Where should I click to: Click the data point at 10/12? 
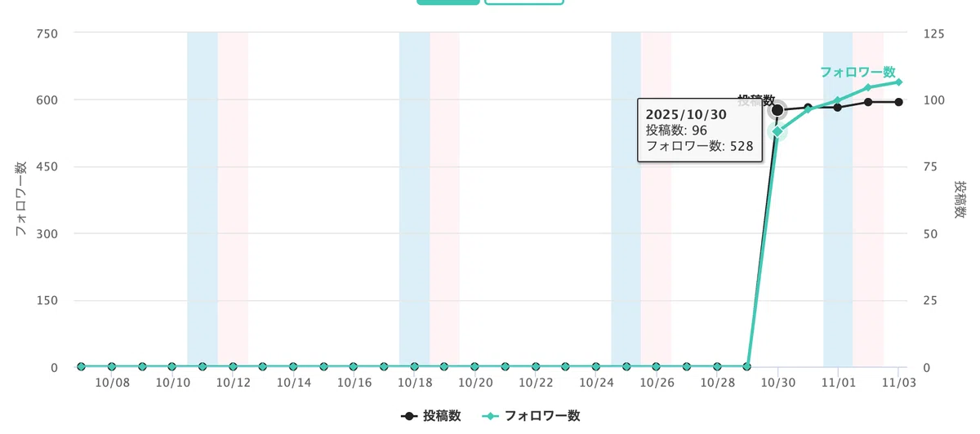point(233,367)
